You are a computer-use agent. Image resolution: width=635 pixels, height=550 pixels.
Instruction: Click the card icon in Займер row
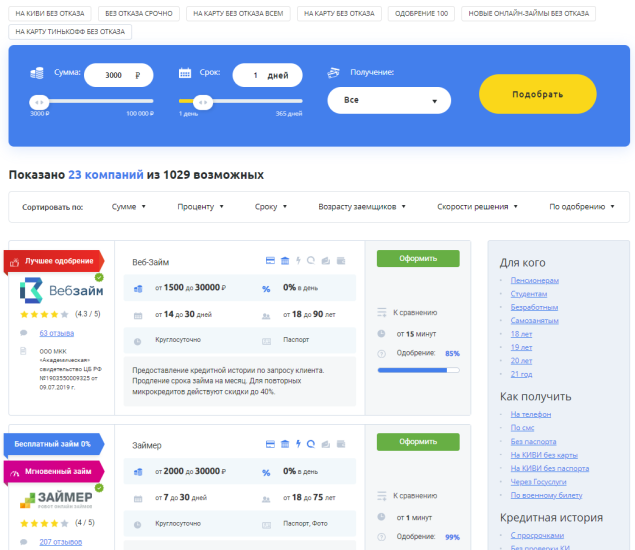click(270, 444)
